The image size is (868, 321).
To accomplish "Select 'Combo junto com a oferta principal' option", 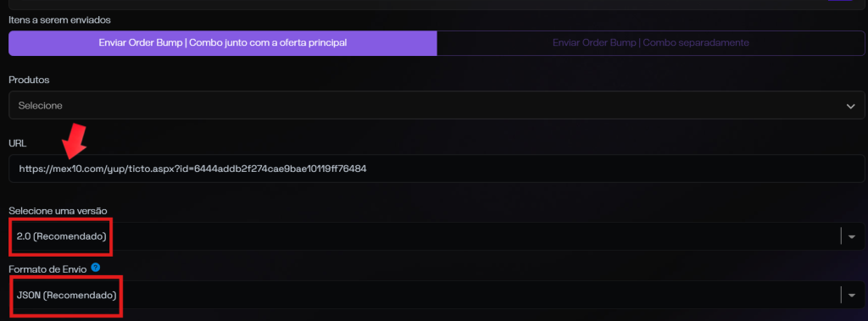I will [223, 42].
